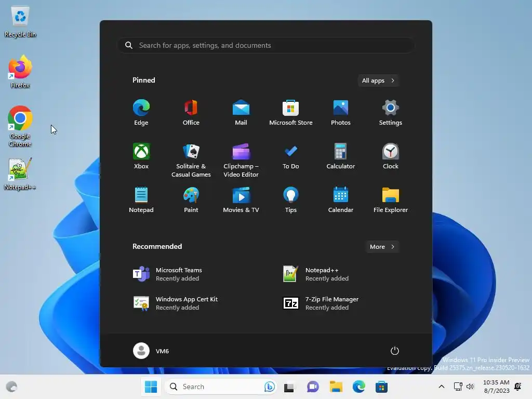This screenshot has height=399, width=532.
Task: Open Microsoft Store on the taskbar
Action: 381,387
